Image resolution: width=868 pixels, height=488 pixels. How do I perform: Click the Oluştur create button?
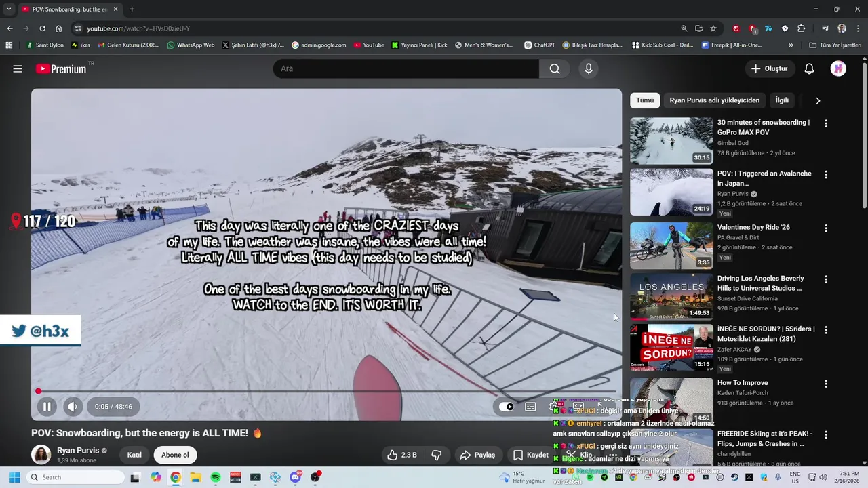pos(769,68)
